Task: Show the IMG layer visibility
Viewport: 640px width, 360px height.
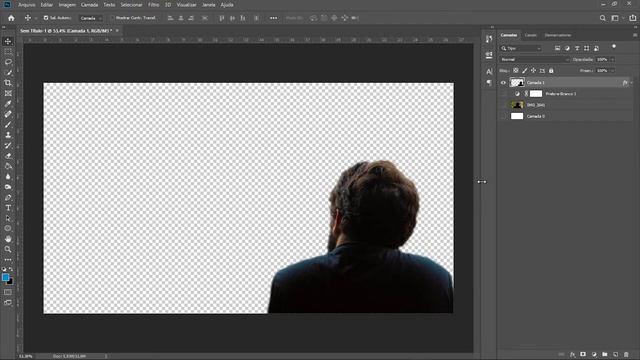Action: [x=503, y=105]
